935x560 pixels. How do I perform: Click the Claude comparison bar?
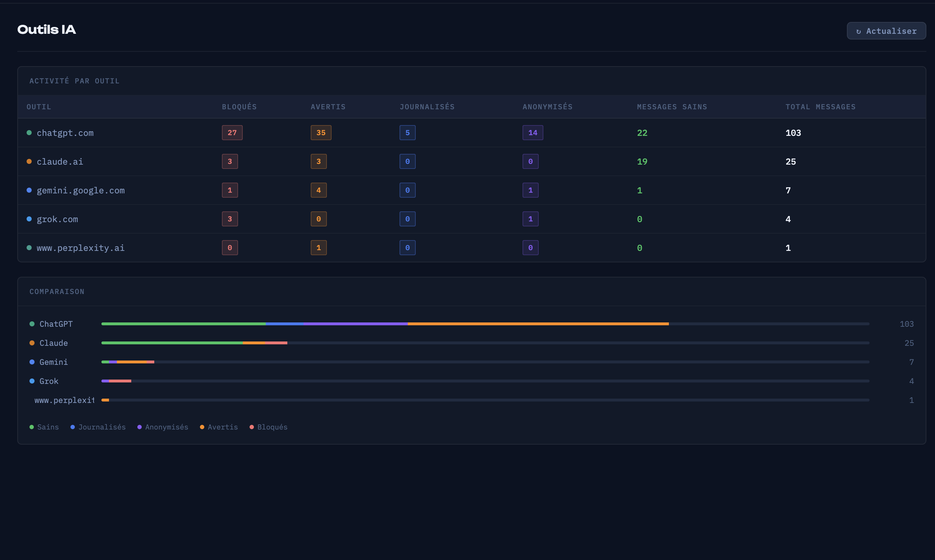(485, 343)
